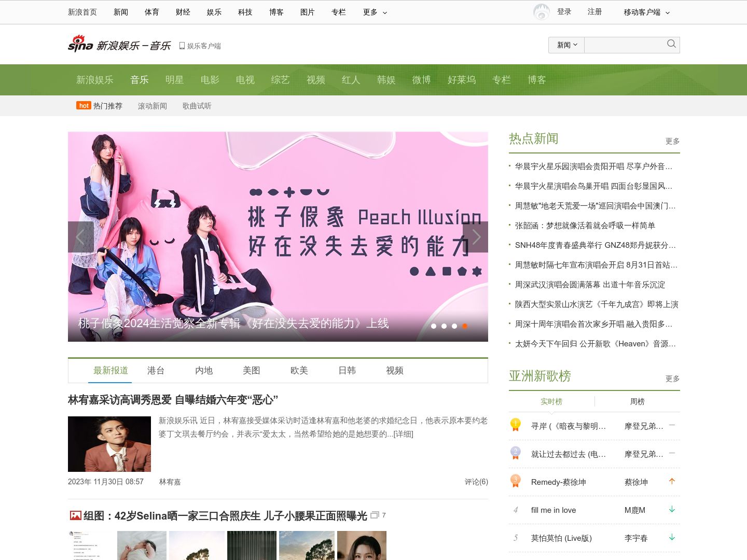Click the baby photo thumbnail in 组图

pos(142,545)
